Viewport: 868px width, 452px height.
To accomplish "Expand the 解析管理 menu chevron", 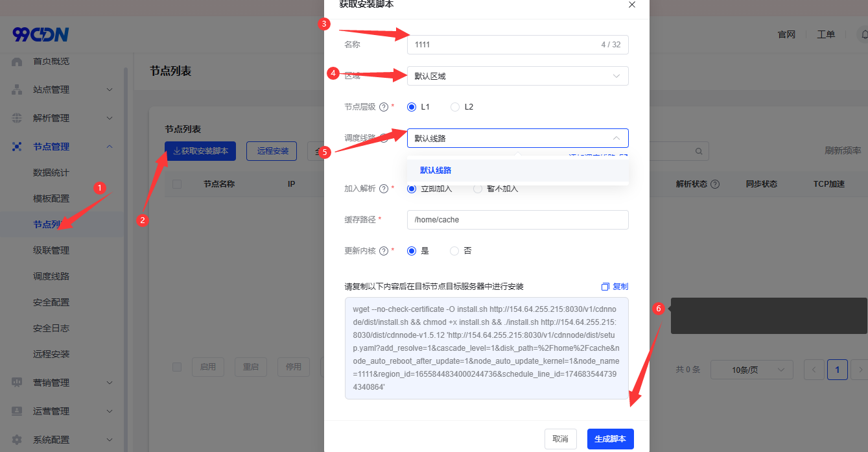I will [x=110, y=118].
